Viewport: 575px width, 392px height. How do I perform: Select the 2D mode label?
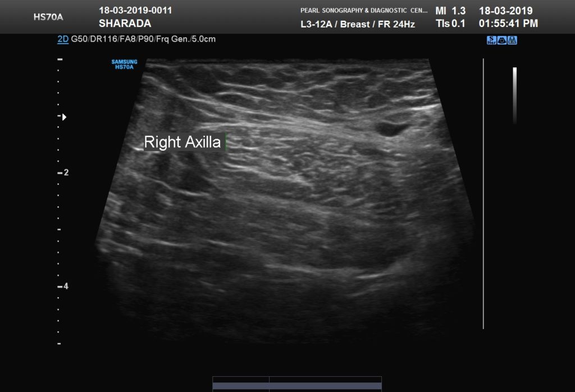click(x=63, y=39)
